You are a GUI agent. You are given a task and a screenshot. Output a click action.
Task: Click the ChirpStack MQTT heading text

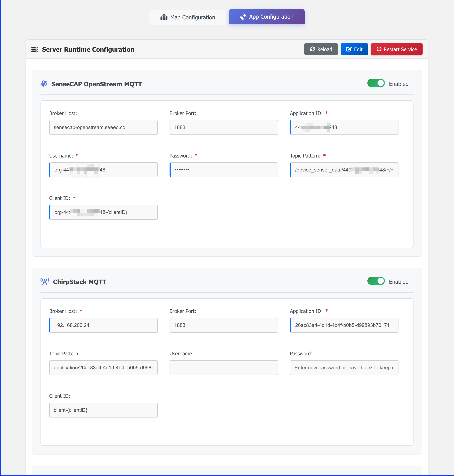click(80, 282)
